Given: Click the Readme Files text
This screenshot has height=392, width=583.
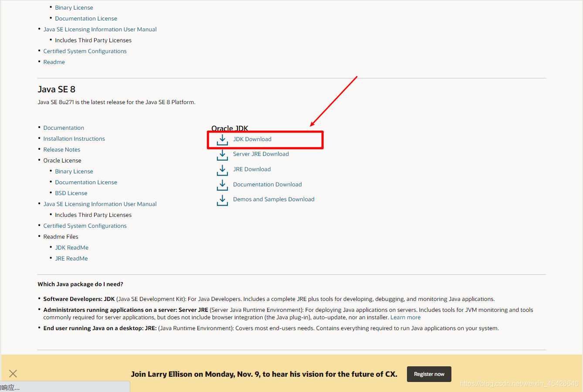Looking at the screenshot, I should click(61, 237).
